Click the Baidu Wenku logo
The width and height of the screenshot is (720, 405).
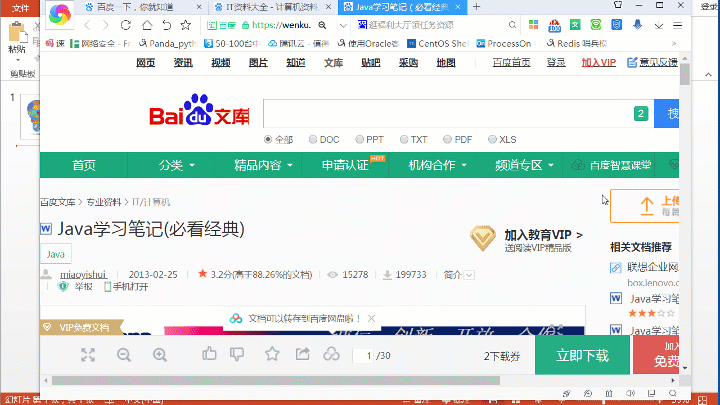(x=199, y=111)
